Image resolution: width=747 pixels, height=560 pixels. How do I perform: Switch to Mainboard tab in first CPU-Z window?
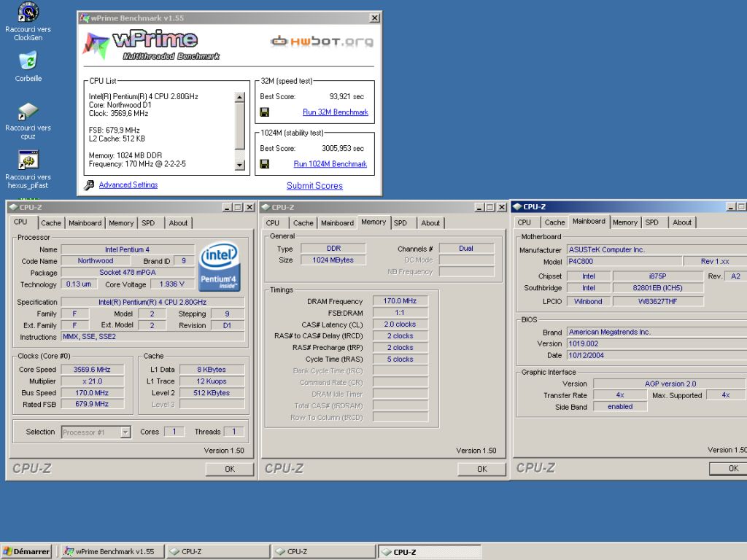(x=85, y=223)
